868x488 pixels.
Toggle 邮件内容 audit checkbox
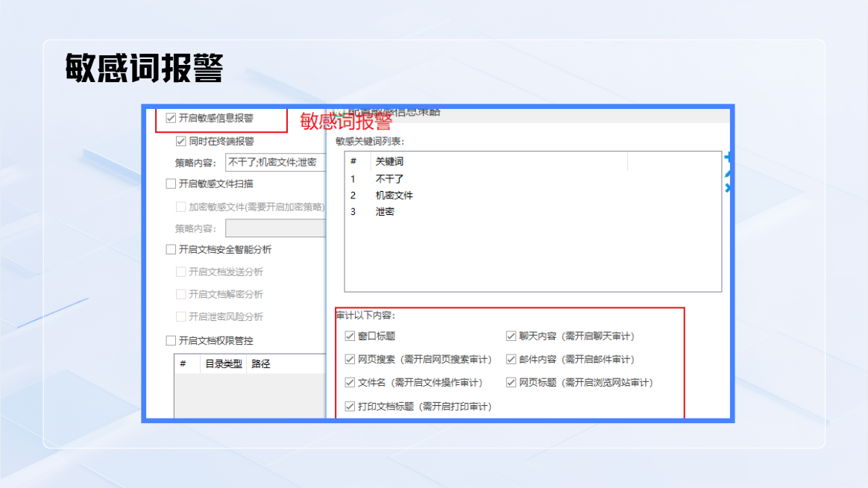coord(511,360)
